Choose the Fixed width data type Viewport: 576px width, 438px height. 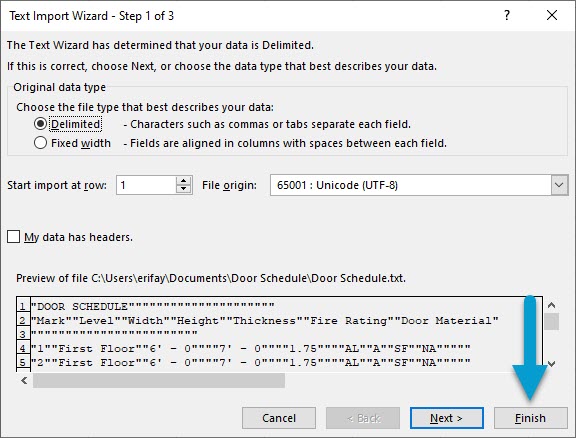[40, 143]
